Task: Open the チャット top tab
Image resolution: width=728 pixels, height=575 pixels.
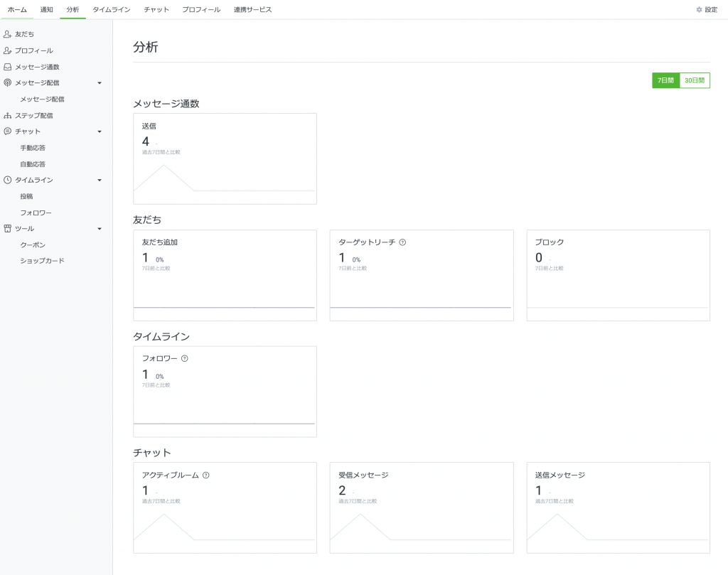Action: pyautogui.click(x=156, y=9)
